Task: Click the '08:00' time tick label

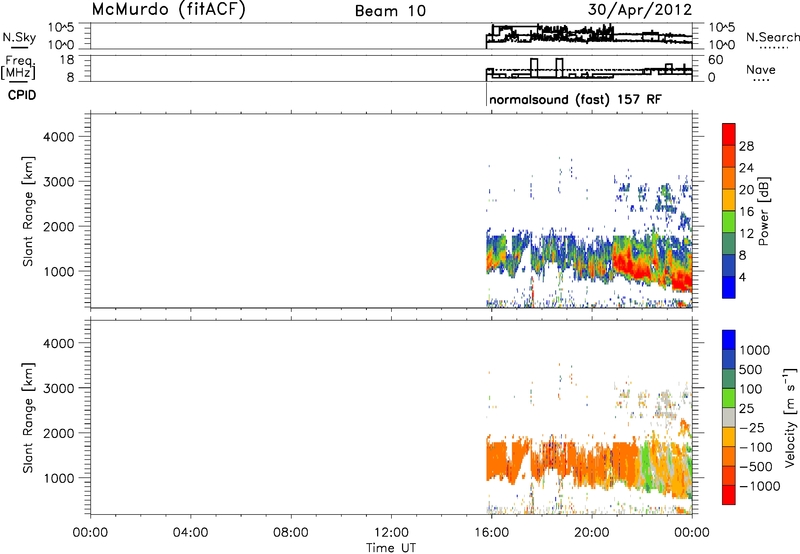Action: [290, 533]
